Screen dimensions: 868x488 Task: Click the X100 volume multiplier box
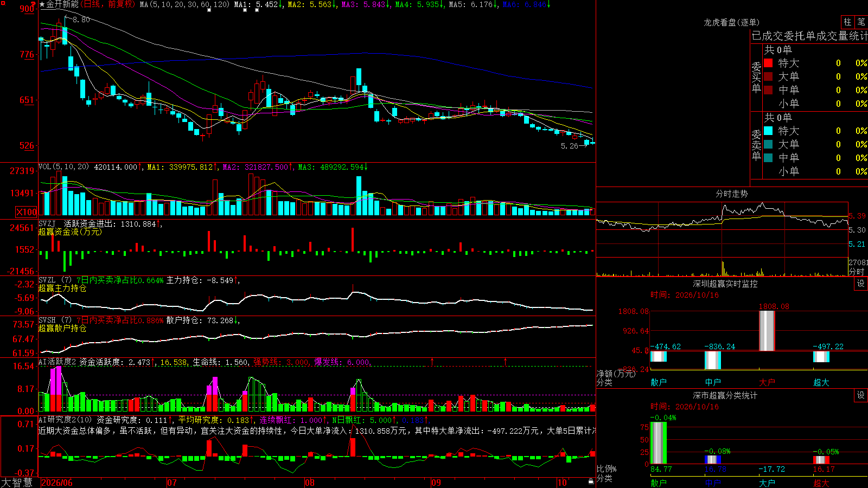tap(27, 212)
